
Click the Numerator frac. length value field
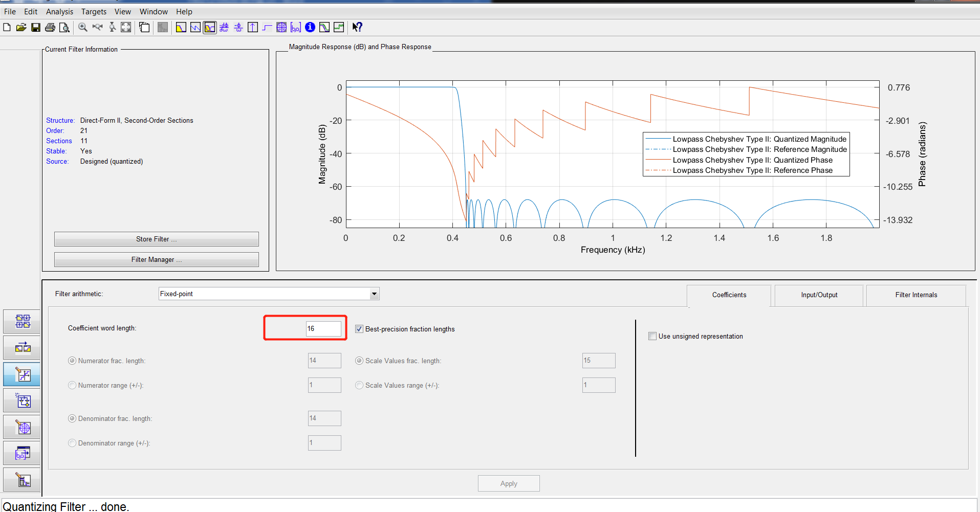coord(324,361)
